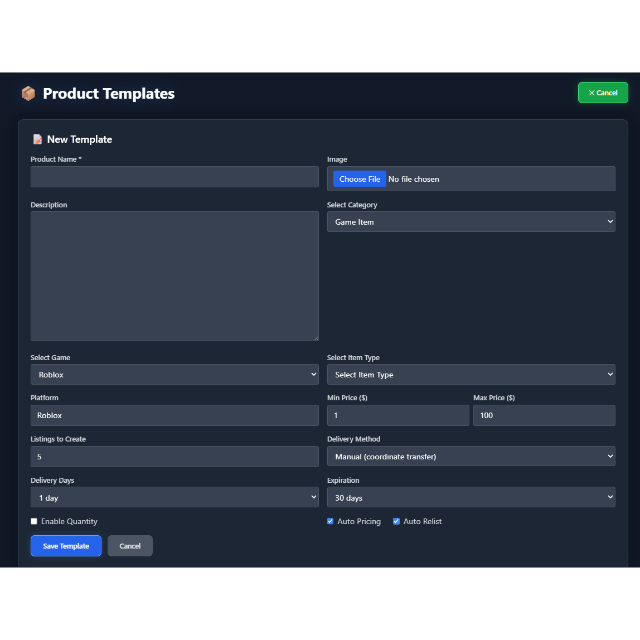Click the gray Cancel button beside Save Template

(130, 546)
